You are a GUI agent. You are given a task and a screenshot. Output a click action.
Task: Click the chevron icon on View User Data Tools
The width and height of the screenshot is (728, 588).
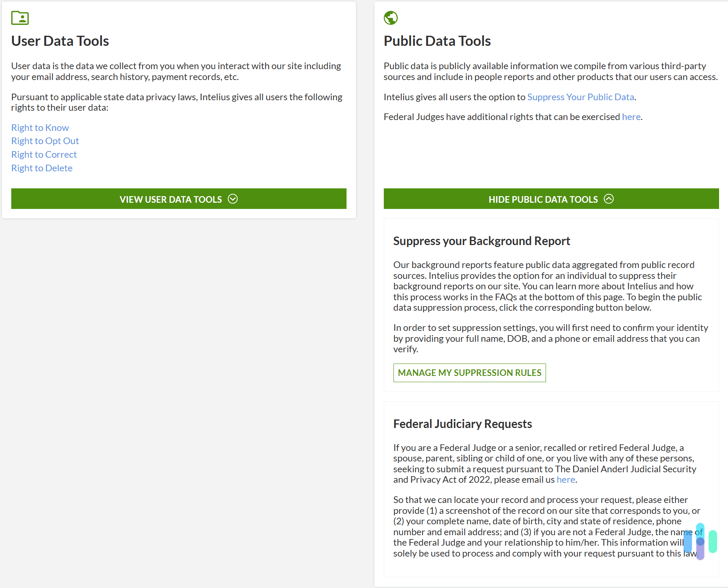pyautogui.click(x=233, y=199)
